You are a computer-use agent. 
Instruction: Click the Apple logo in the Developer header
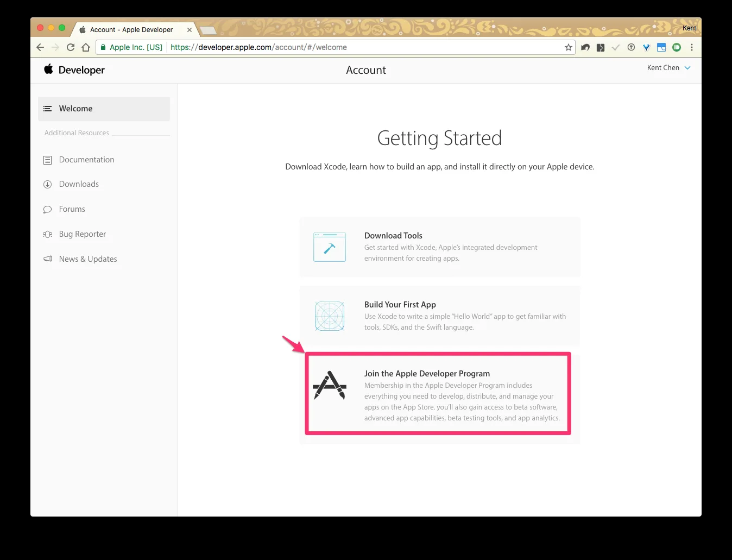click(49, 69)
